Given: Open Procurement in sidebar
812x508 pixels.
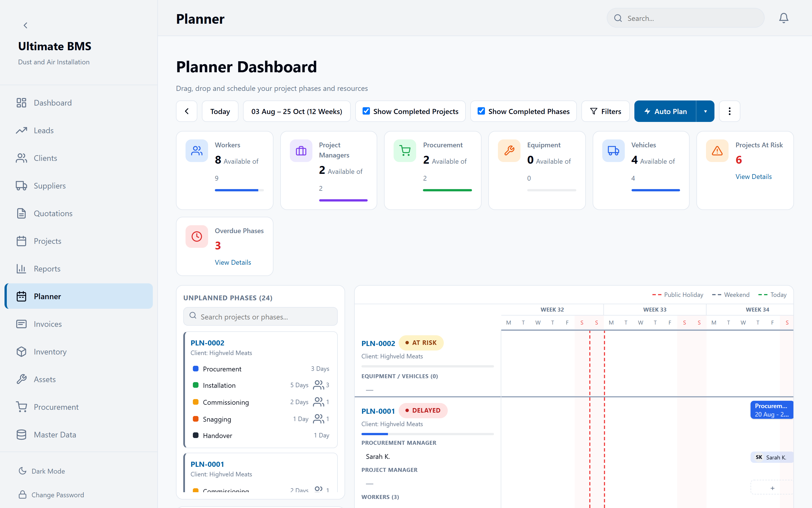Looking at the screenshot, I should (78, 407).
